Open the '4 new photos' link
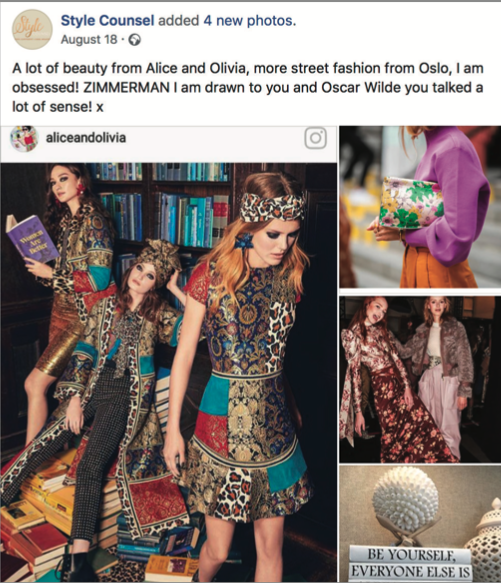501x583 pixels. tap(250, 20)
